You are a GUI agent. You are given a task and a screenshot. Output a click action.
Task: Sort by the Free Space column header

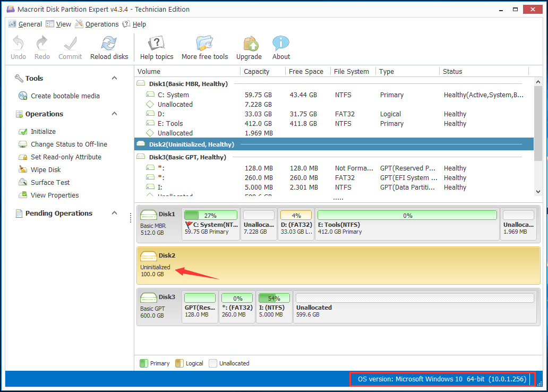tap(308, 71)
